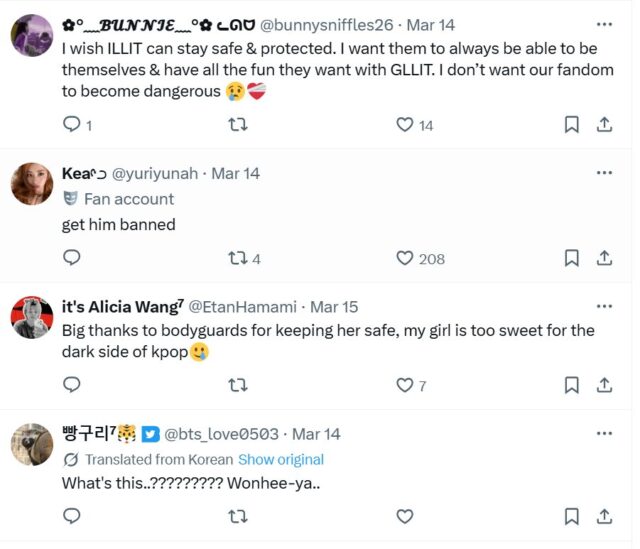Bookmark the yuriyunah tweet
Screen dimensions: 640x549
click(x=571, y=258)
